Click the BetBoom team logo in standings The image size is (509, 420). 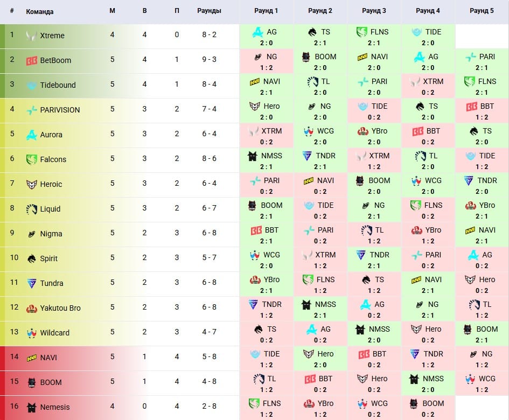(x=32, y=60)
